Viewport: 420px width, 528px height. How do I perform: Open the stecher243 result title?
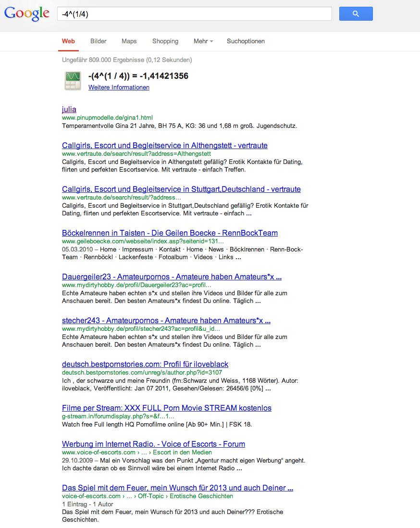point(166,321)
